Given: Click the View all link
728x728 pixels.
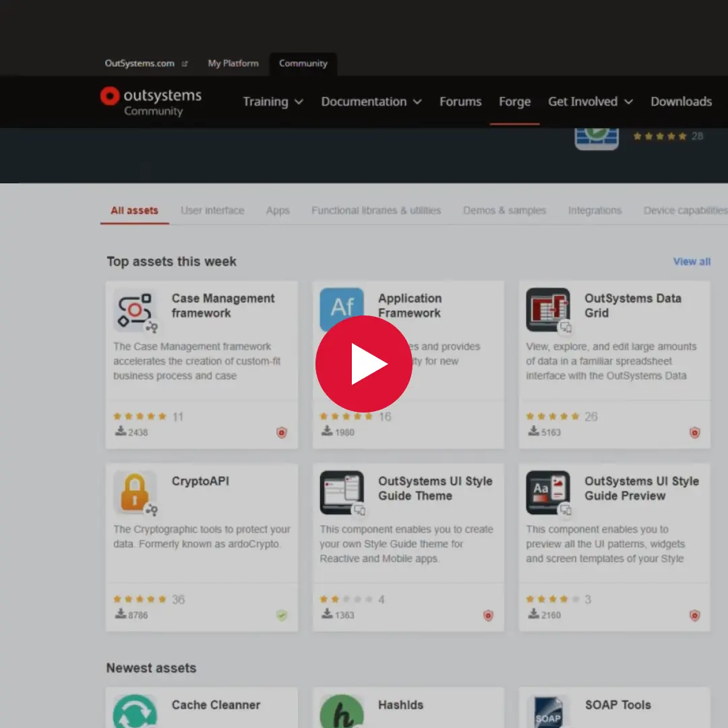Looking at the screenshot, I should point(692,262).
